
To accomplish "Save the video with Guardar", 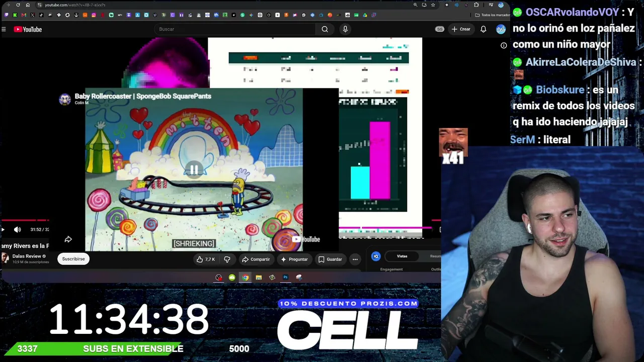I will click(x=330, y=259).
